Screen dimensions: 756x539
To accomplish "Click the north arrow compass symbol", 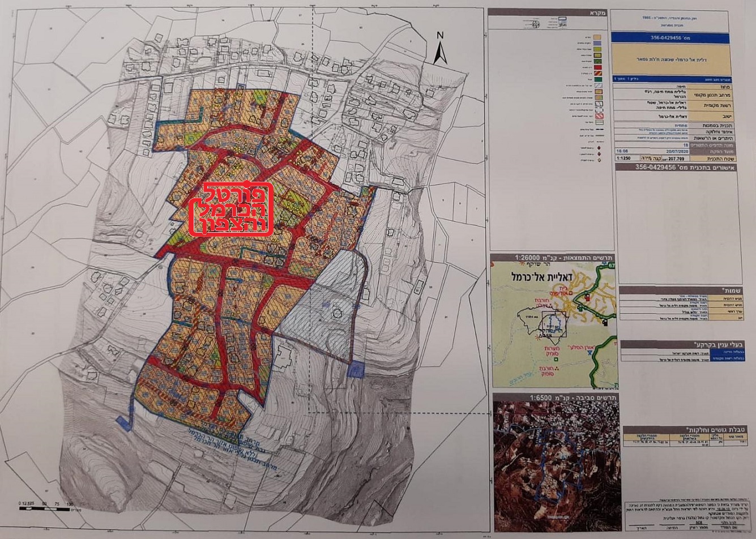I will 441,49.
